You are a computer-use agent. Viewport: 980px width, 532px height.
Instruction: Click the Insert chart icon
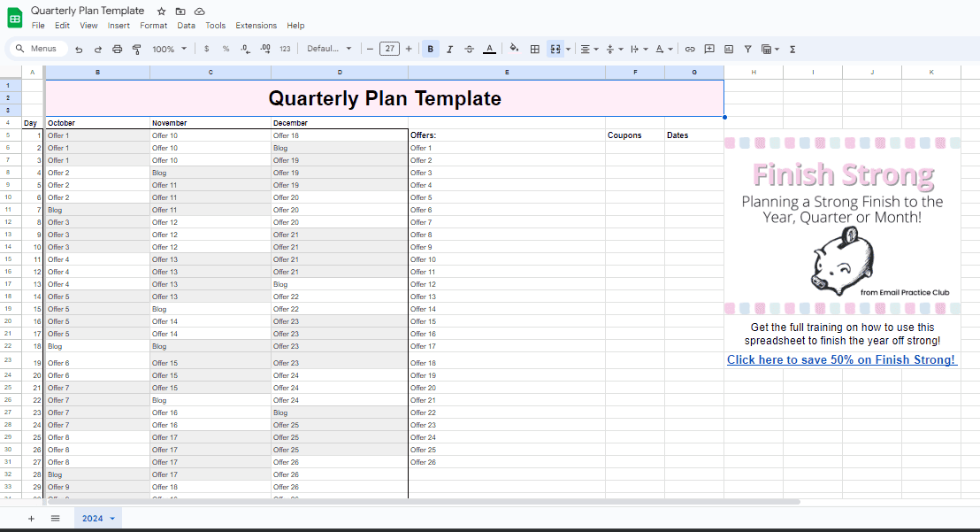click(729, 49)
